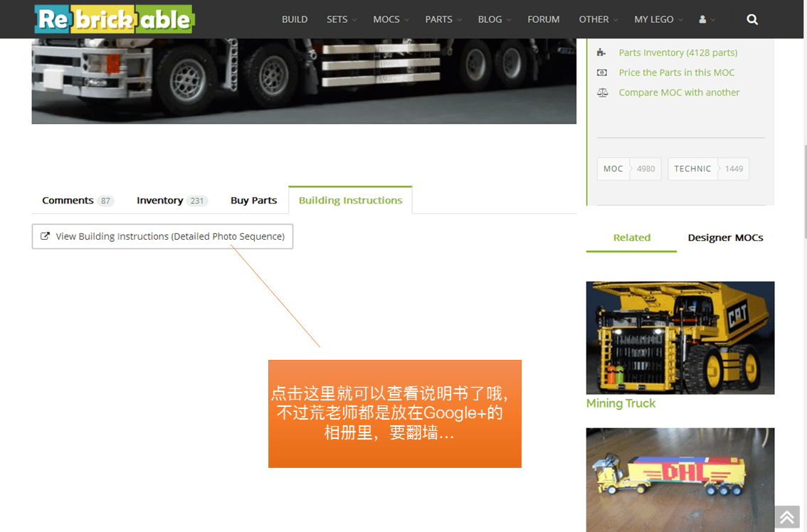This screenshot has height=532, width=807.
Task: Open View Building Instructions button
Action: tap(163, 236)
